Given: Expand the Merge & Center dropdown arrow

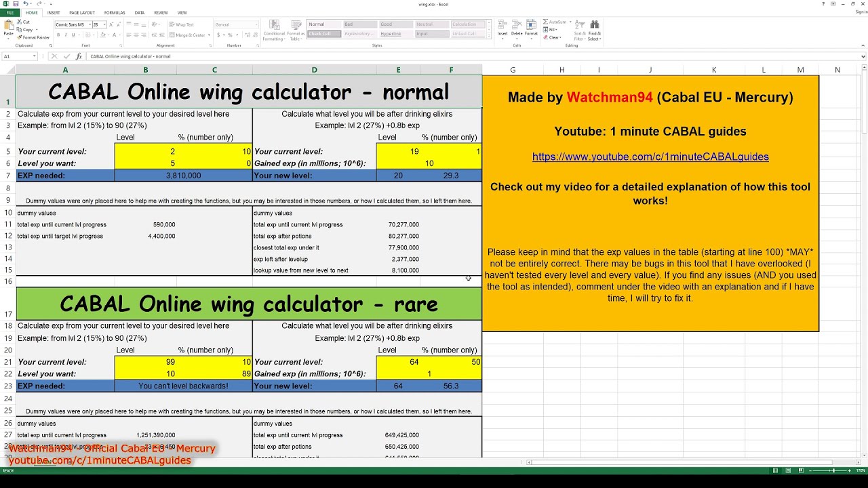Looking at the screenshot, I should [x=209, y=35].
